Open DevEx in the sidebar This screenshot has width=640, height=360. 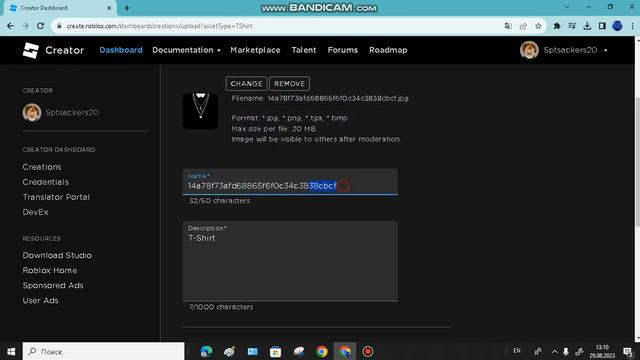tap(36, 212)
